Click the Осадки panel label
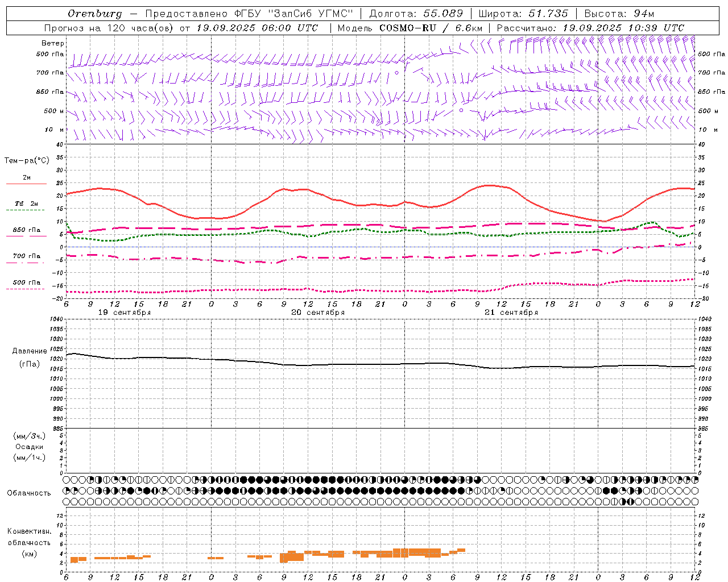The height and width of the screenshot is (582, 728). [30, 447]
